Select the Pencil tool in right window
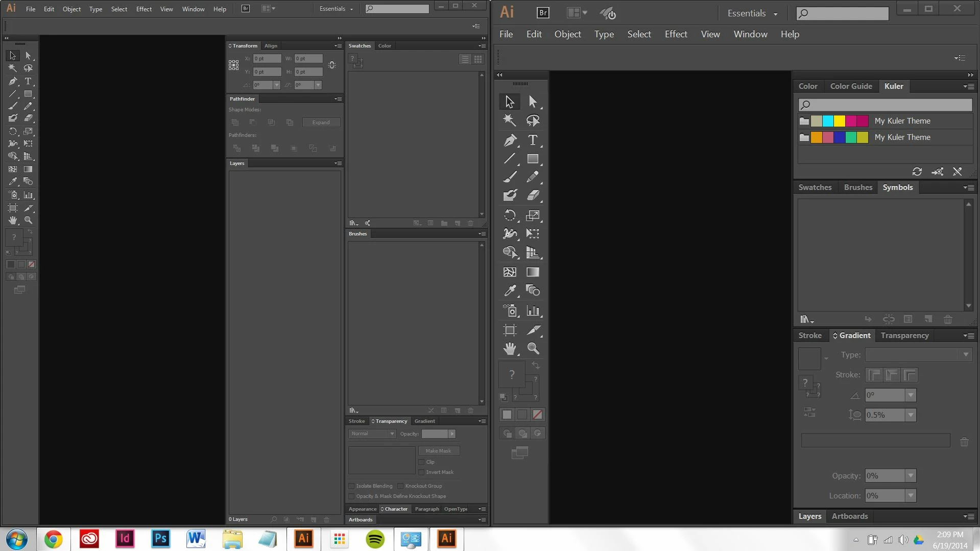Viewport: 980px width, 551px height. 533,177
